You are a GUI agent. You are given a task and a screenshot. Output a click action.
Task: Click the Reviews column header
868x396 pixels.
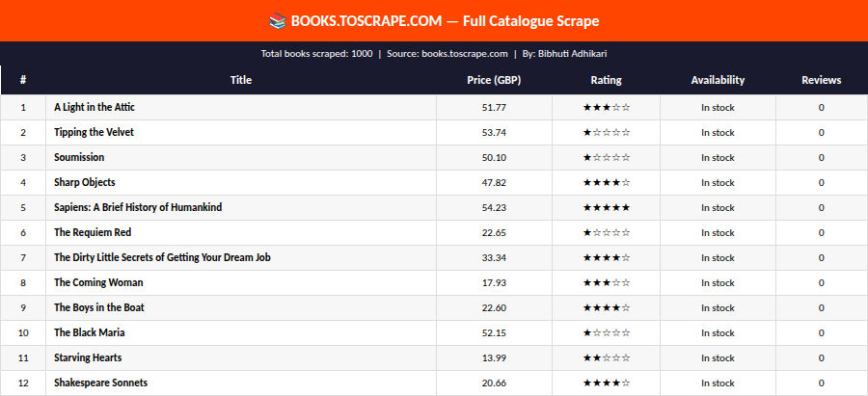822,80
